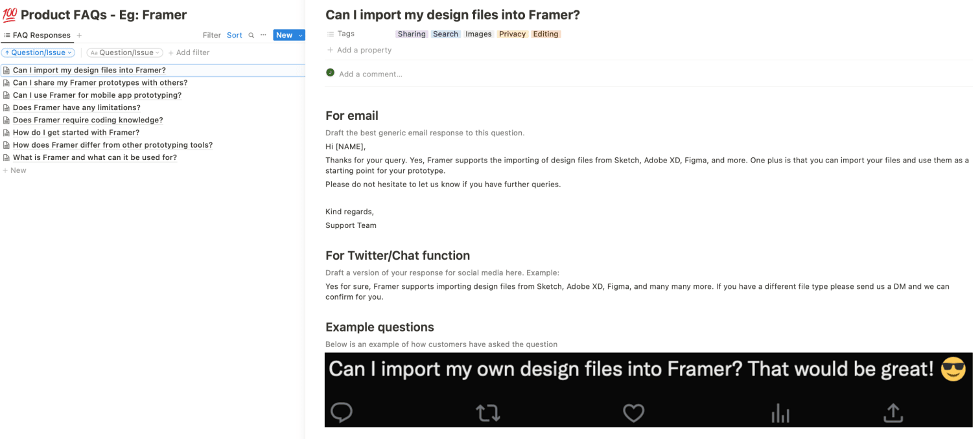Viewport: 980px width, 439px height.
Task: Click 'Add a property'
Action: pyautogui.click(x=364, y=50)
